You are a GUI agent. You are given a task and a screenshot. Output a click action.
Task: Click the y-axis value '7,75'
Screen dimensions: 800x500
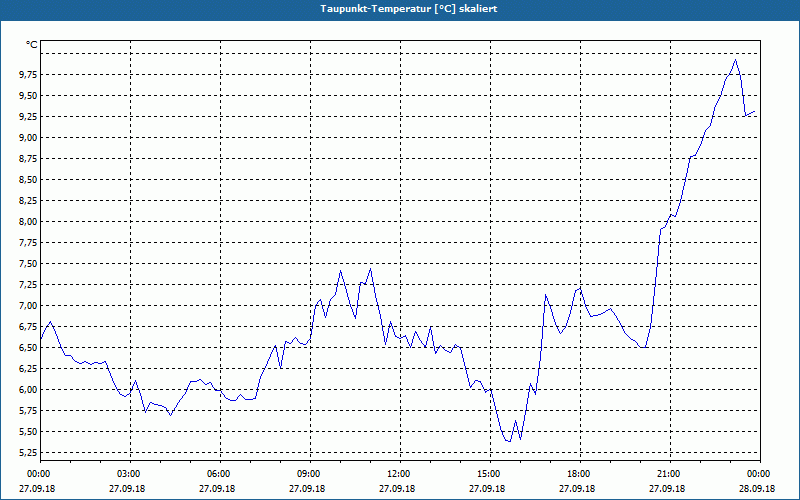28,242
